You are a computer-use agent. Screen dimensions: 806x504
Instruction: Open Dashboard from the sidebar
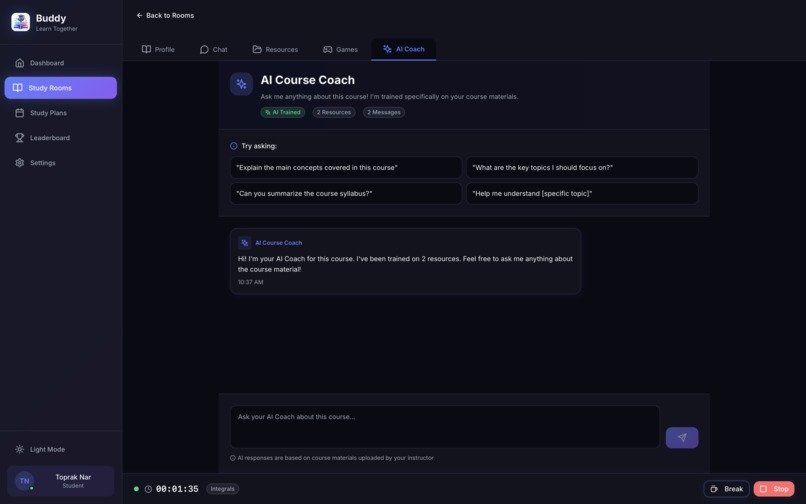[61, 63]
